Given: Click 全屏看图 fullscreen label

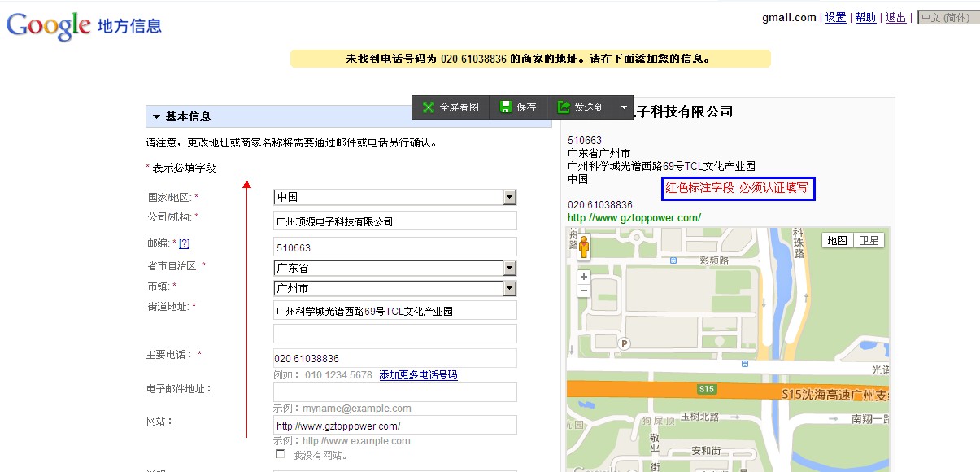Looking at the screenshot, I should [x=460, y=107].
